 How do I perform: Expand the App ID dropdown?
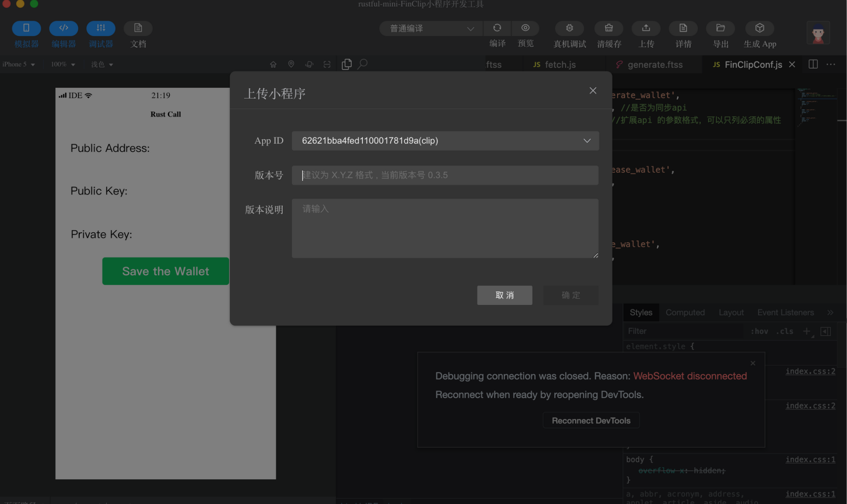pyautogui.click(x=445, y=141)
